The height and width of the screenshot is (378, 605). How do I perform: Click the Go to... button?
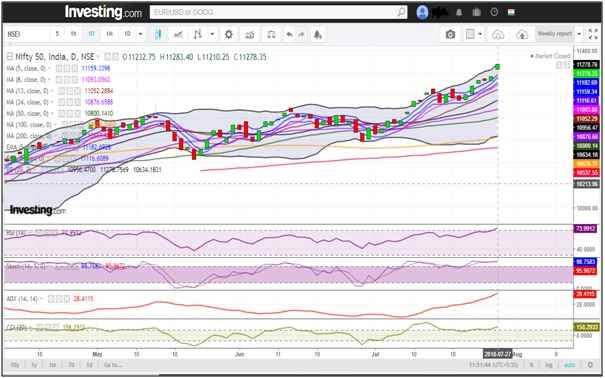point(113,364)
